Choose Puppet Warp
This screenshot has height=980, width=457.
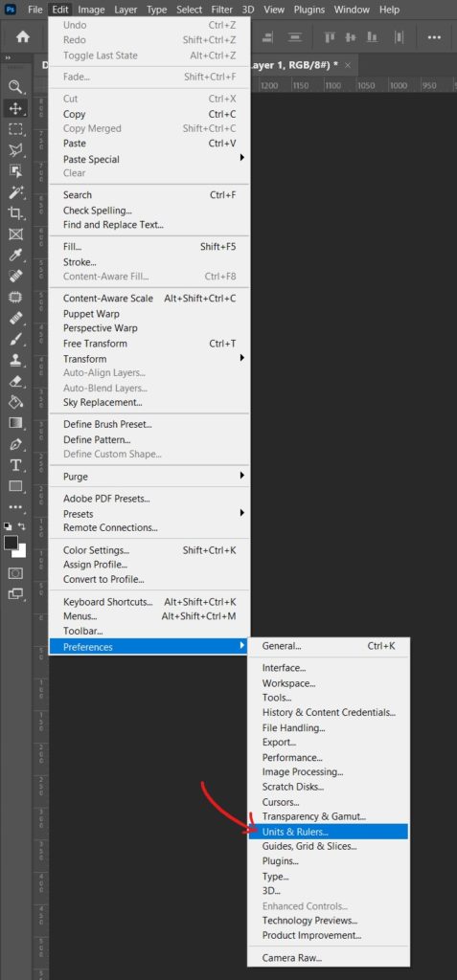point(149,314)
